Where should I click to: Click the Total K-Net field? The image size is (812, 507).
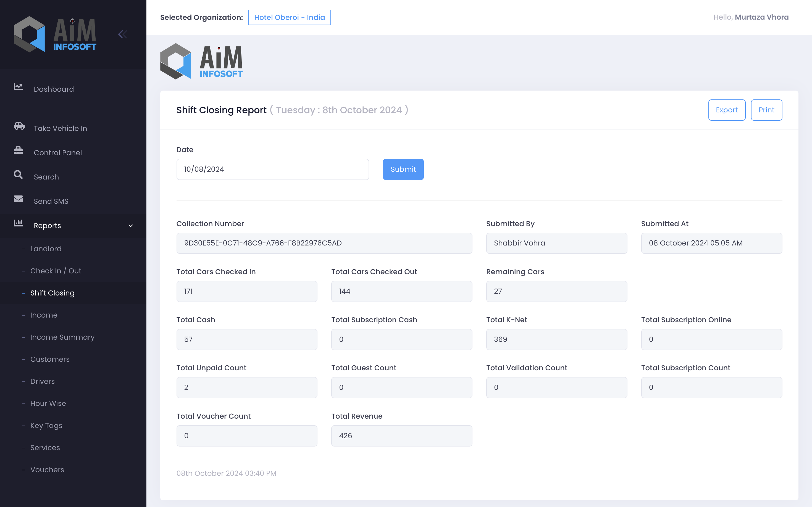coord(557,339)
